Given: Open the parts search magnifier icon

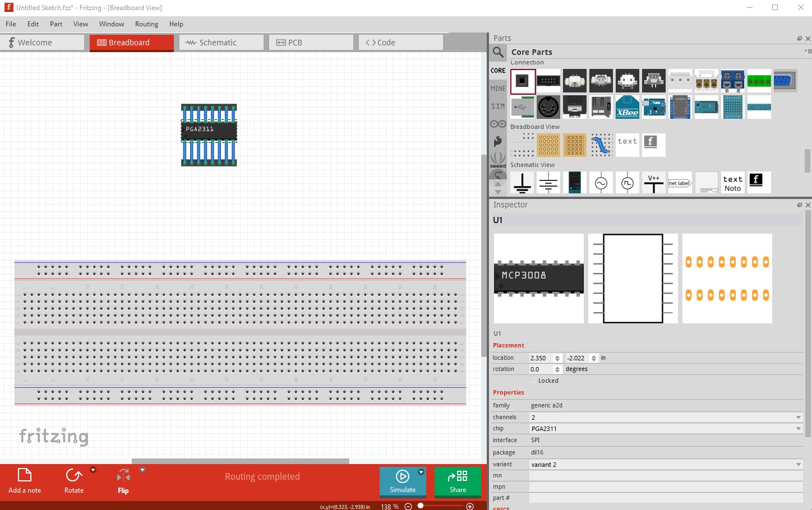Looking at the screenshot, I should coord(498,52).
